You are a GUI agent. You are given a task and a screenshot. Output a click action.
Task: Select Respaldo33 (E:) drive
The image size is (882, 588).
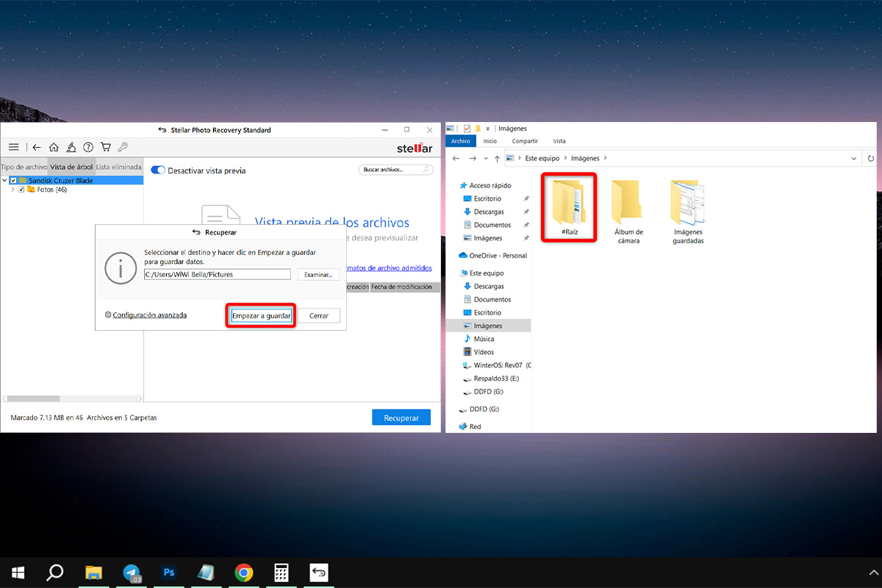tap(491, 379)
